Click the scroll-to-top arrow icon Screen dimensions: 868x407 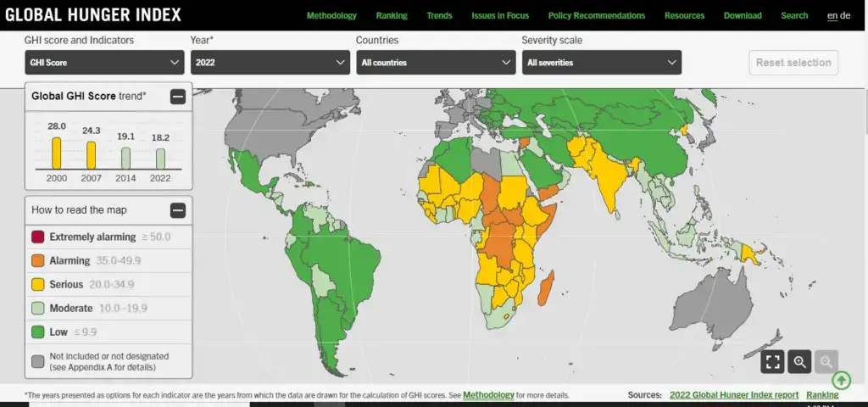click(x=842, y=381)
